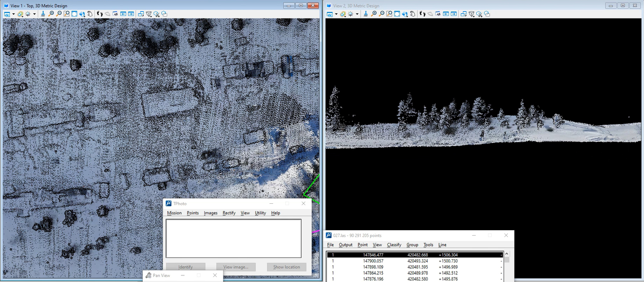Select Fly tool in View 1 toolbar
Viewport: 644px width, 282px height.
click(x=108, y=14)
